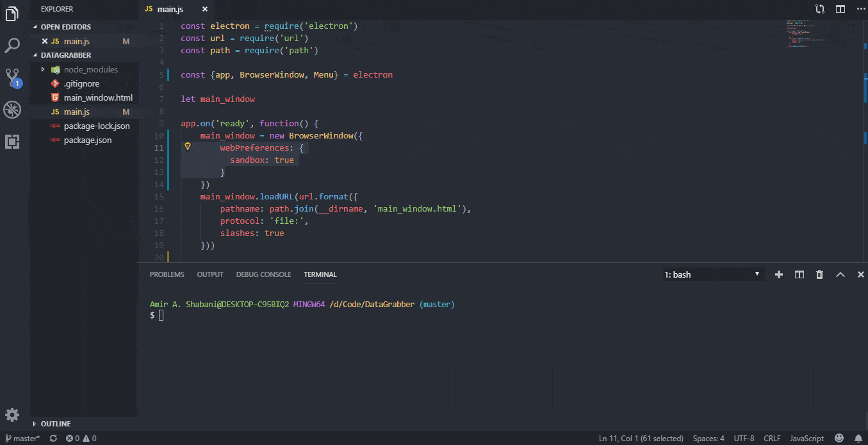Click the lightbulb code action icon
868x445 pixels.
point(188,147)
